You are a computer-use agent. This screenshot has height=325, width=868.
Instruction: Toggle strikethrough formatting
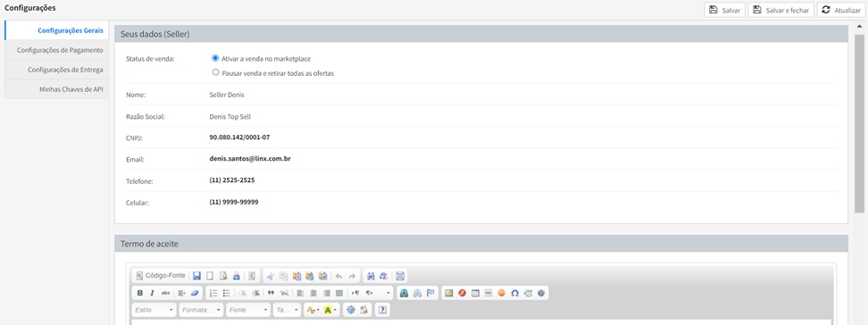pos(165,293)
